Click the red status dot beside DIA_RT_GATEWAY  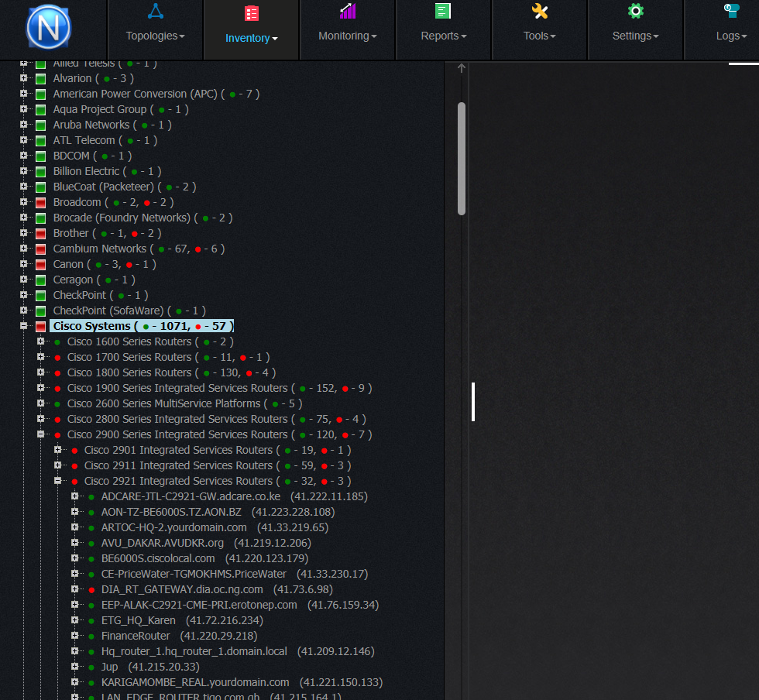tap(91, 590)
